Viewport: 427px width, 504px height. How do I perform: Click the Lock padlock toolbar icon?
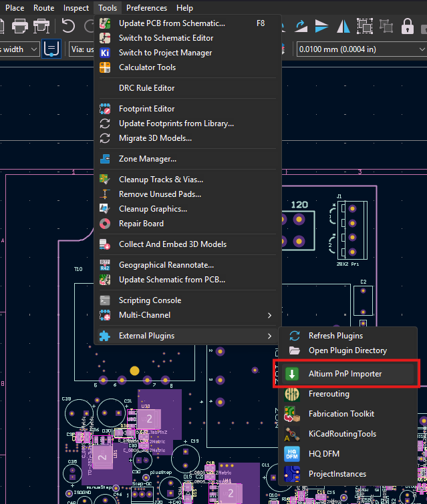(408, 26)
